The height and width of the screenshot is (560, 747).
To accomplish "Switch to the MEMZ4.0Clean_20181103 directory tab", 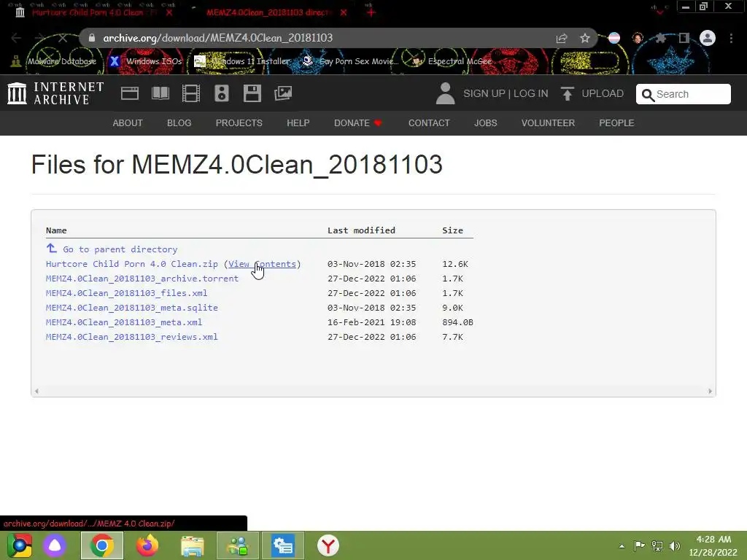I will (x=267, y=12).
